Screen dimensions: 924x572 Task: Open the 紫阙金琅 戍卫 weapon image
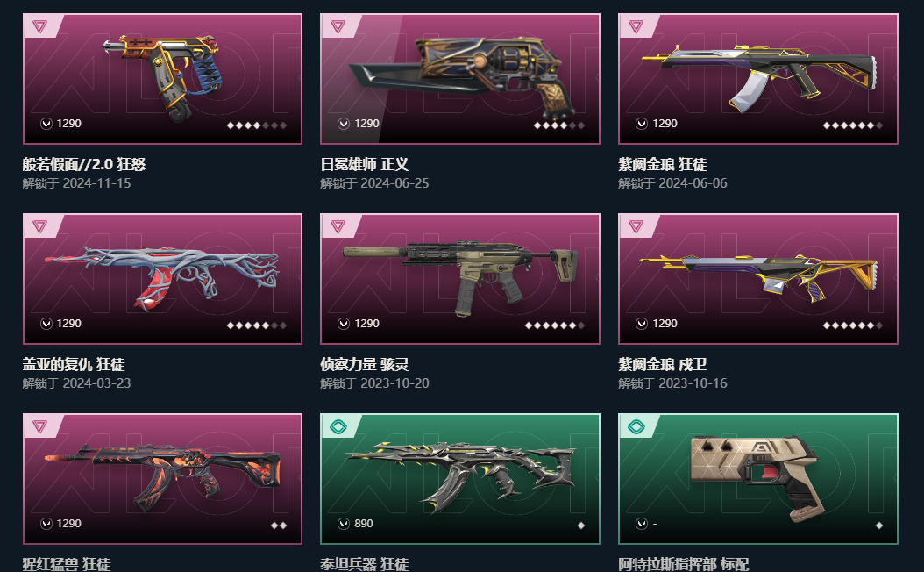759,277
